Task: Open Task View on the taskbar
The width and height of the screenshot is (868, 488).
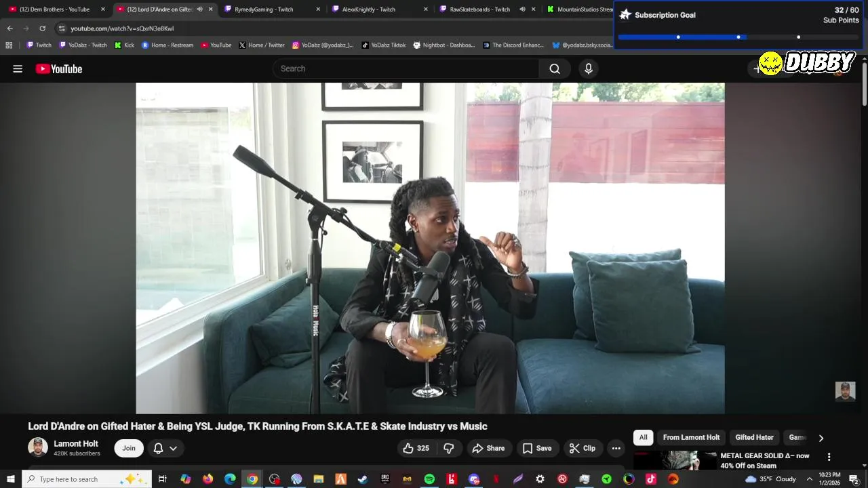Action: click(x=163, y=479)
